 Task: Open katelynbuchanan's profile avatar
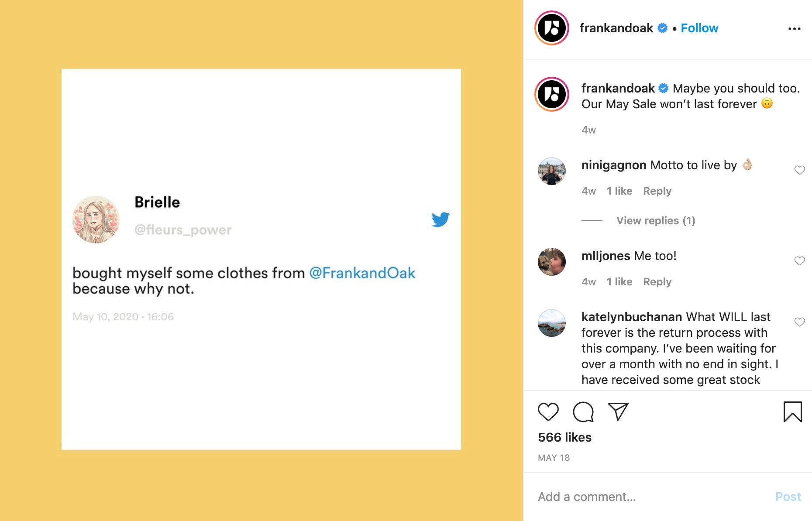coord(552,323)
